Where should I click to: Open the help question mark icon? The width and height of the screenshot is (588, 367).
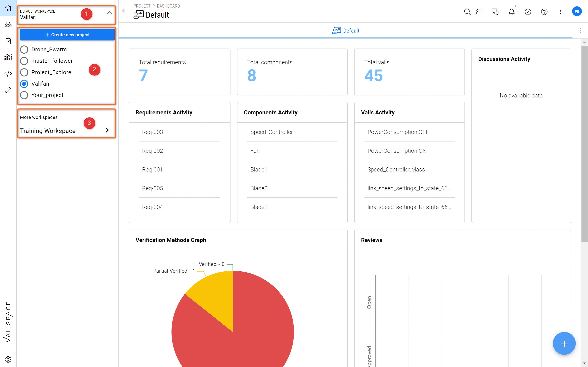[544, 12]
